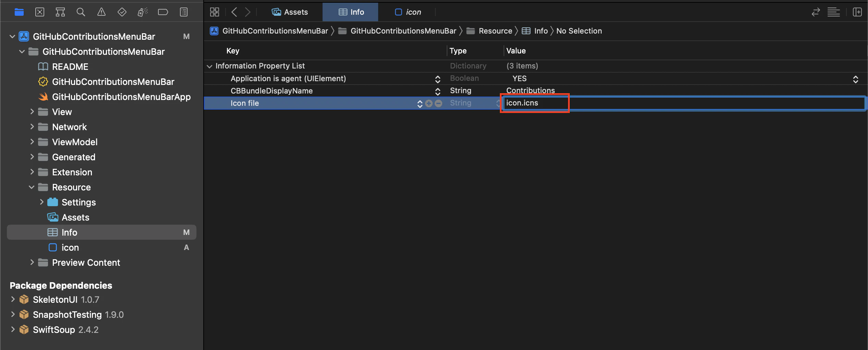868x350 pixels.
Task: Collapse the GitHubContributionsMenuBar group folder
Action: 22,52
